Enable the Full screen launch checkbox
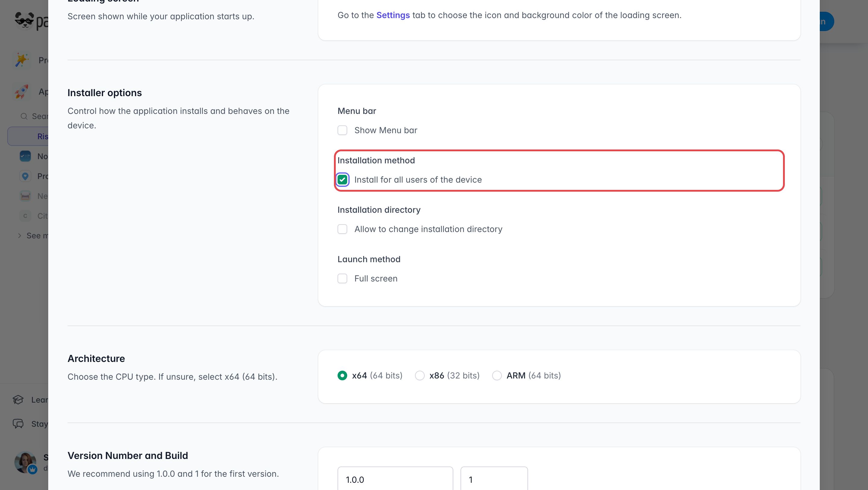This screenshot has width=868, height=490. pyautogui.click(x=342, y=278)
